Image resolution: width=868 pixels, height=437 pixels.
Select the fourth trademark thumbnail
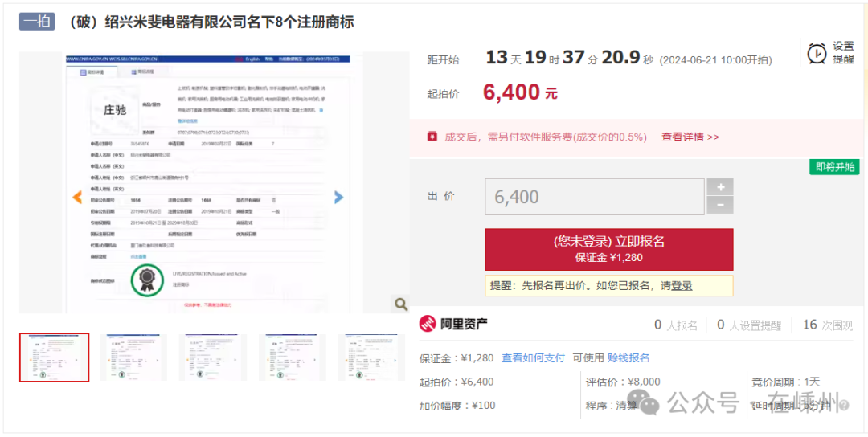click(x=293, y=357)
